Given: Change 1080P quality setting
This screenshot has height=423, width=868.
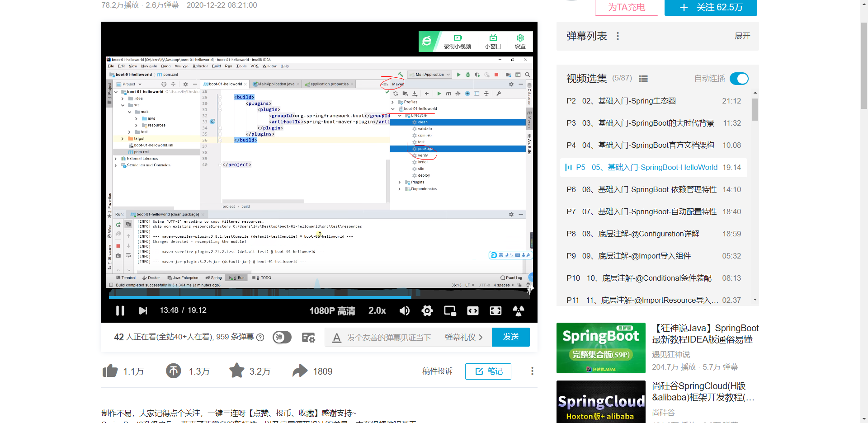Looking at the screenshot, I should [x=332, y=310].
